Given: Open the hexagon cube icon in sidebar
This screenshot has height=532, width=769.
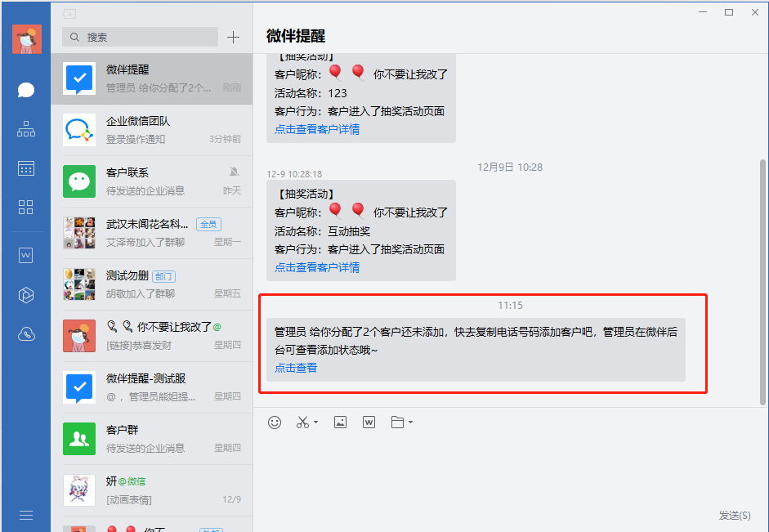Looking at the screenshot, I should point(26,295).
